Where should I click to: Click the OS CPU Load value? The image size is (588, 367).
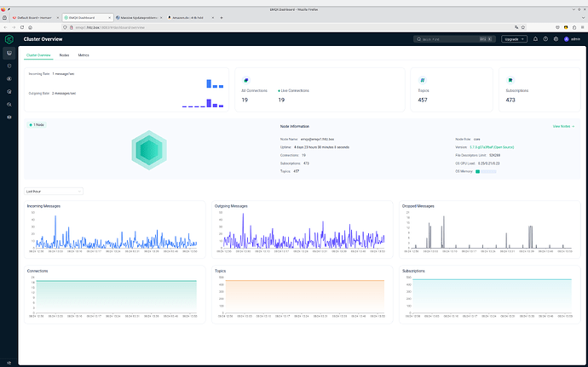pyautogui.click(x=488, y=163)
